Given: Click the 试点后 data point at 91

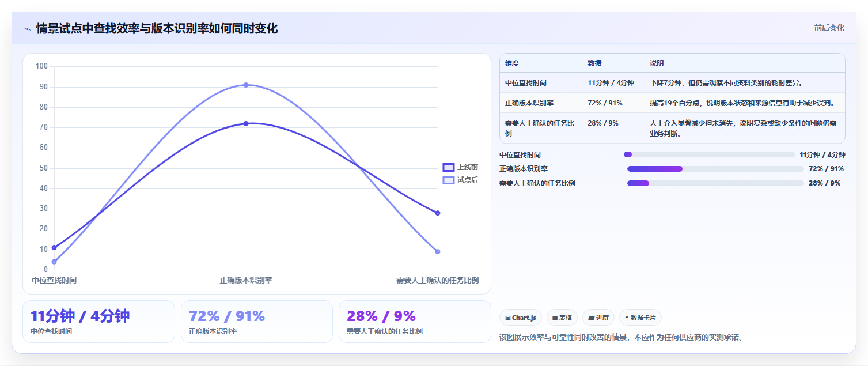Looking at the screenshot, I should (246, 85).
